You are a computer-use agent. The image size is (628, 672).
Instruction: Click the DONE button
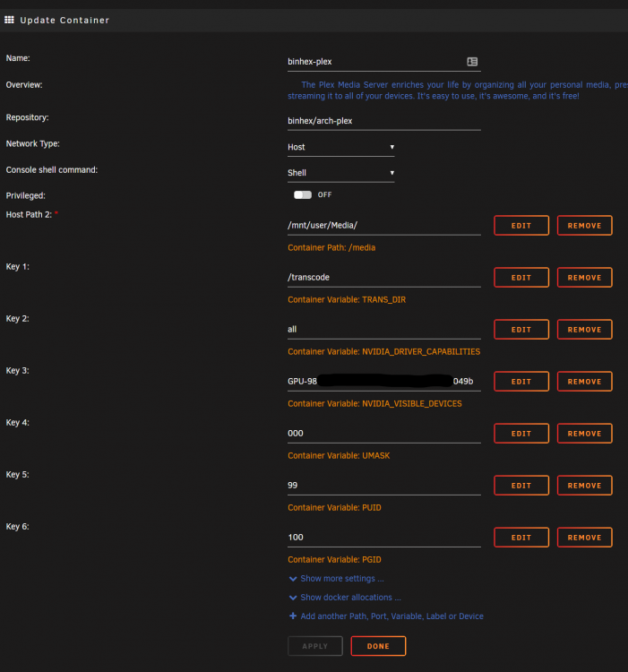click(x=378, y=646)
